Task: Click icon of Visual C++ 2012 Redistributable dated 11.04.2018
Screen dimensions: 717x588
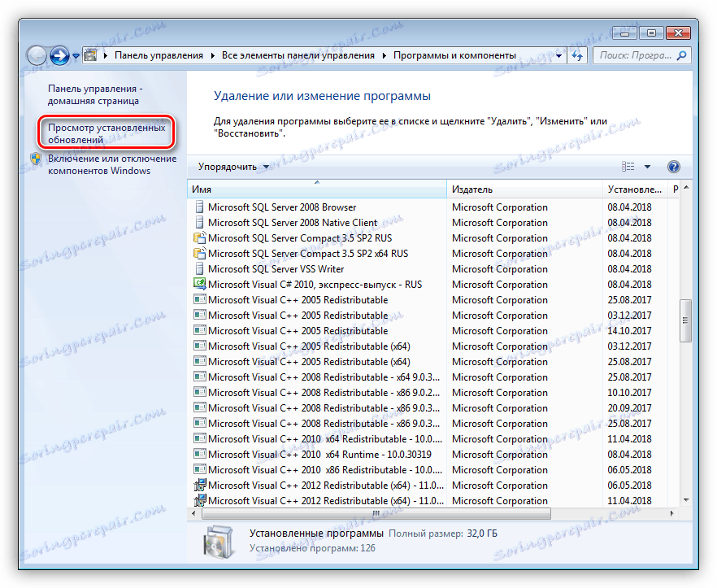Action: pyautogui.click(x=200, y=500)
